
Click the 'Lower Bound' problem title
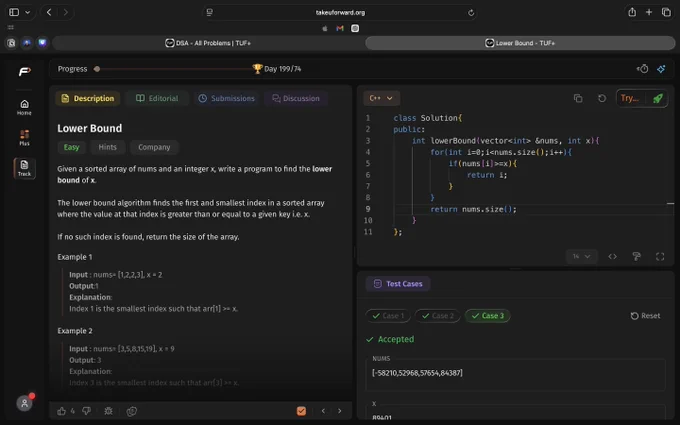click(90, 128)
